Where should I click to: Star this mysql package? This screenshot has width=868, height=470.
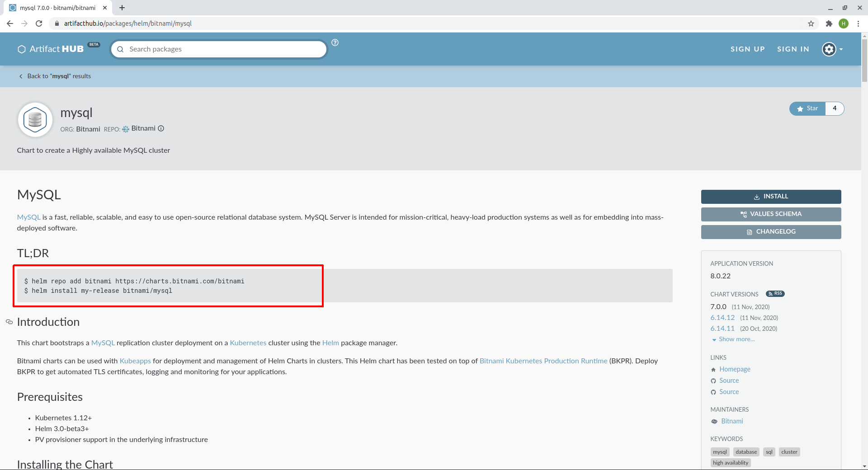[807, 108]
